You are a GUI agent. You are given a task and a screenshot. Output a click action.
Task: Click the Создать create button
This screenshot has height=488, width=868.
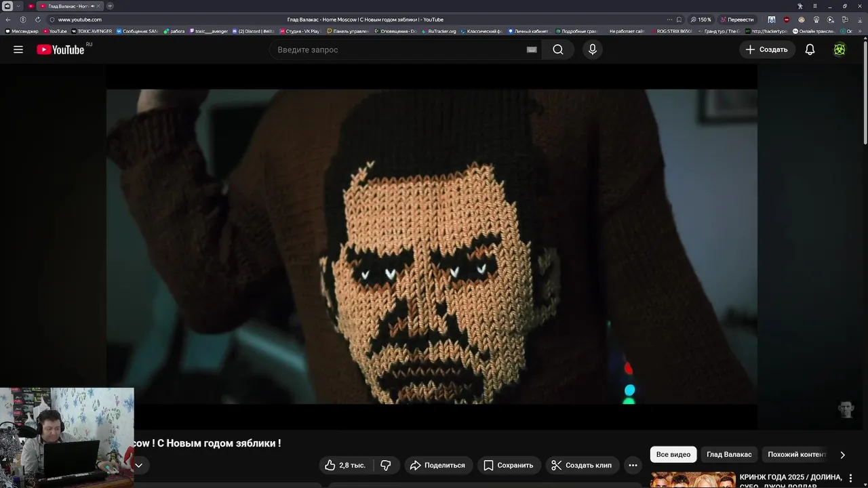click(767, 49)
